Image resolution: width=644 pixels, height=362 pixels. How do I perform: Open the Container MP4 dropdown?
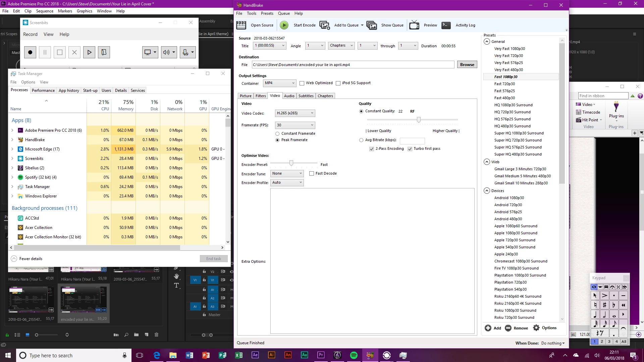pyautogui.click(x=279, y=83)
